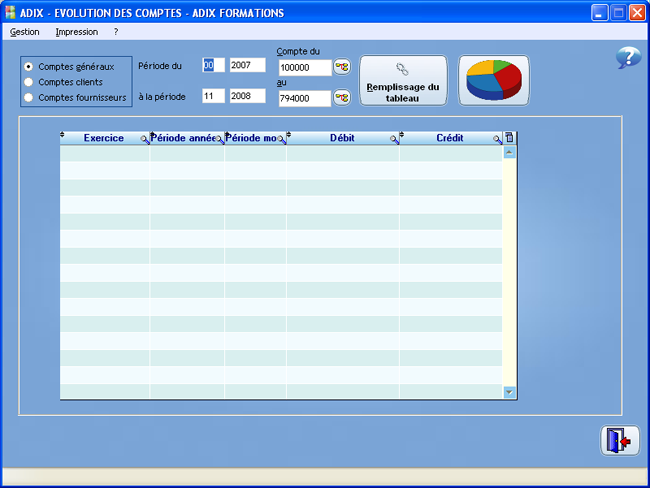Sort by the Débit column header
Image resolution: width=650 pixels, height=488 pixels.
coord(342,138)
